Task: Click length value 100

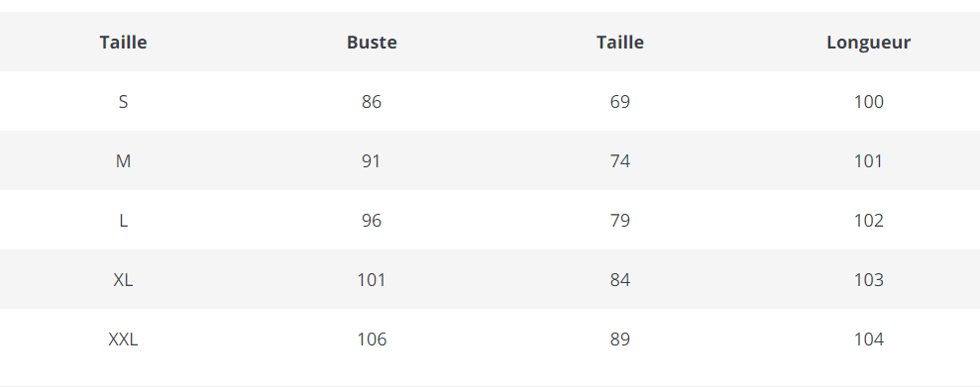Action: point(869,101)
